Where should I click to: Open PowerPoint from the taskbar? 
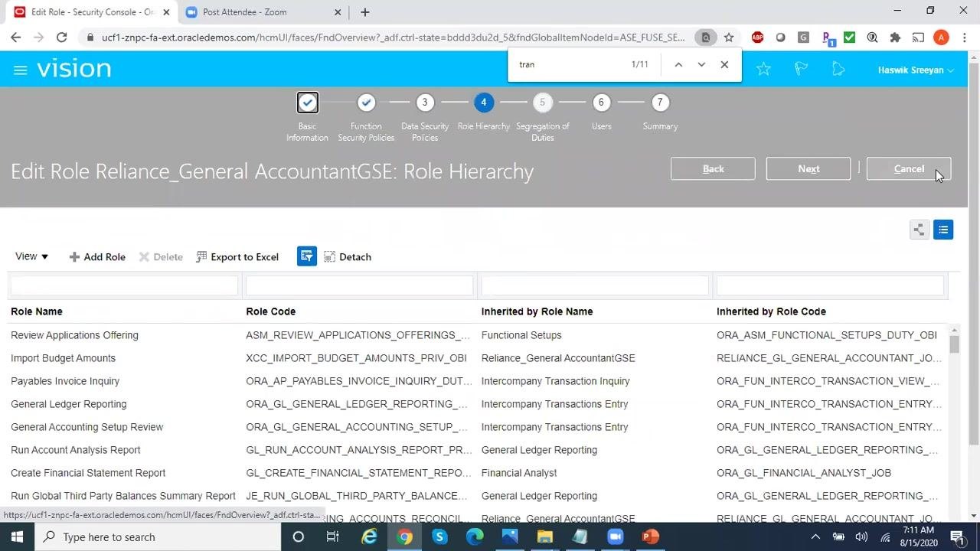point(650,537)
